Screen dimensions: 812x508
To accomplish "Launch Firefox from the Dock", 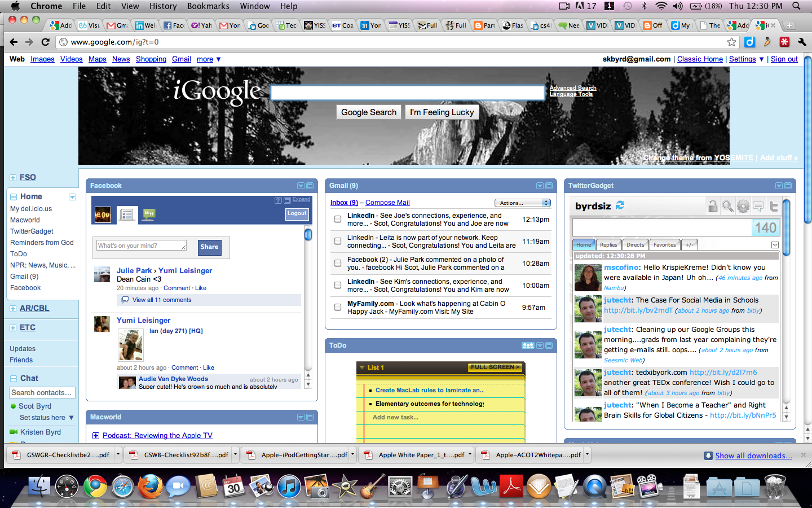I will (x=150, y=487).
